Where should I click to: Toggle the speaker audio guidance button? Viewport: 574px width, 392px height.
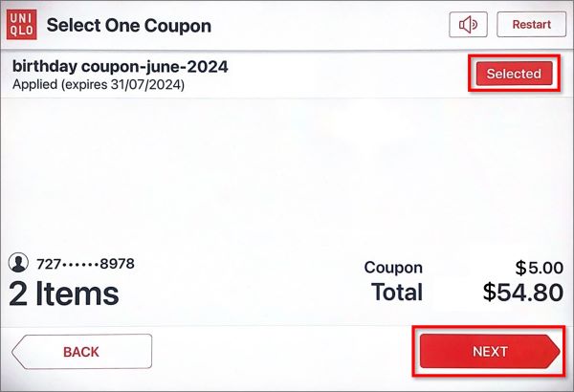point(468,25)
